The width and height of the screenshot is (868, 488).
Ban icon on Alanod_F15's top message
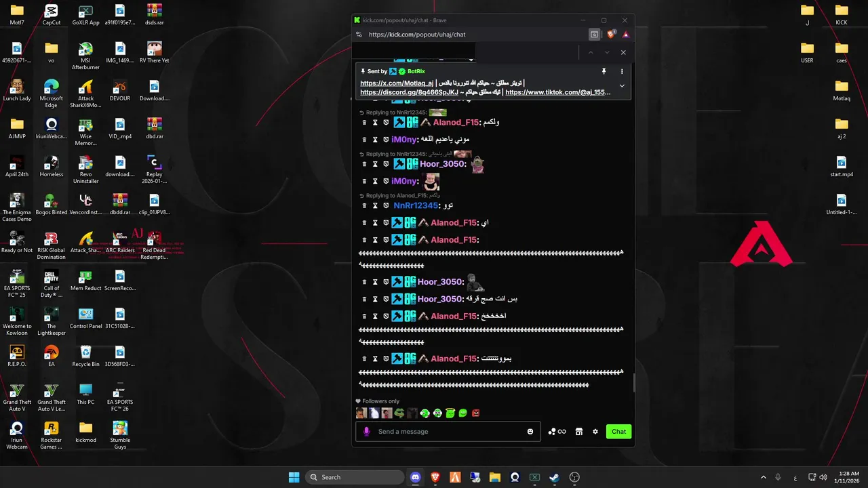(386, 123)
